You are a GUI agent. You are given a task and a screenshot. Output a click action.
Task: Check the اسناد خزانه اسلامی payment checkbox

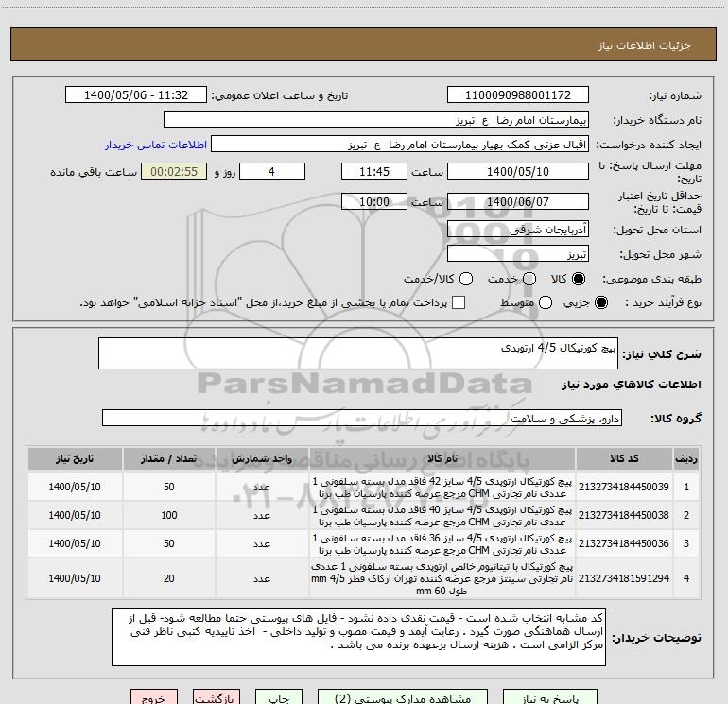pyautogui.click(x=459, y=302)
